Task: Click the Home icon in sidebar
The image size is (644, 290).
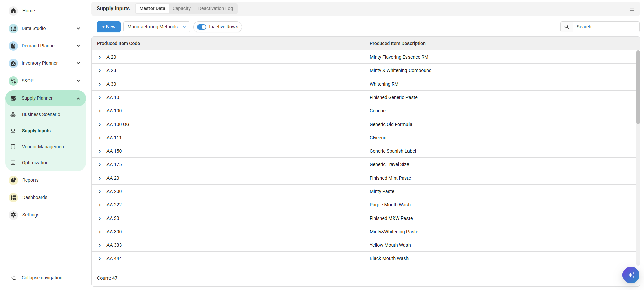Action: coord(13,11)
